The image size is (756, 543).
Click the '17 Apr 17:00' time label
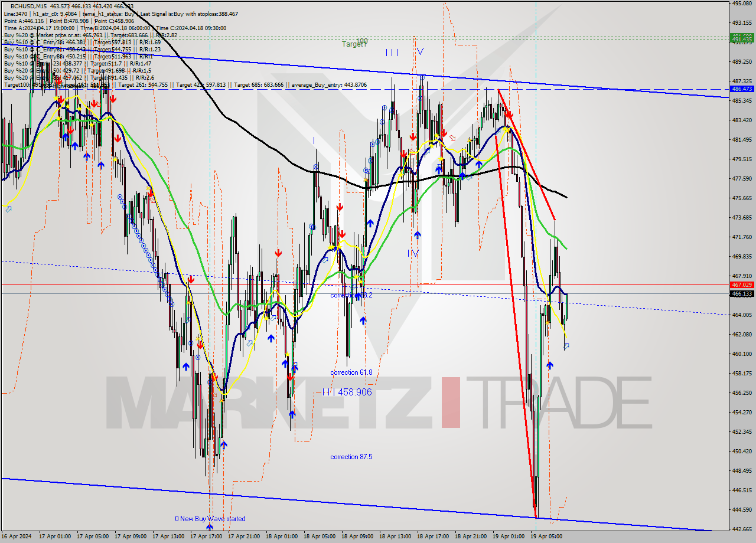click(x=206, y=537)
